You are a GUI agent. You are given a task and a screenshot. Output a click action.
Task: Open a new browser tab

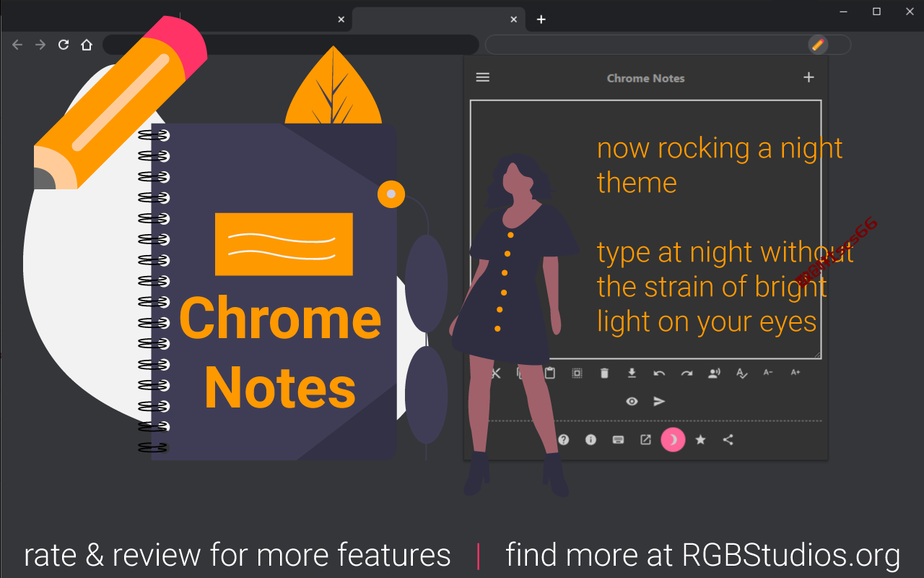(541, 20)
